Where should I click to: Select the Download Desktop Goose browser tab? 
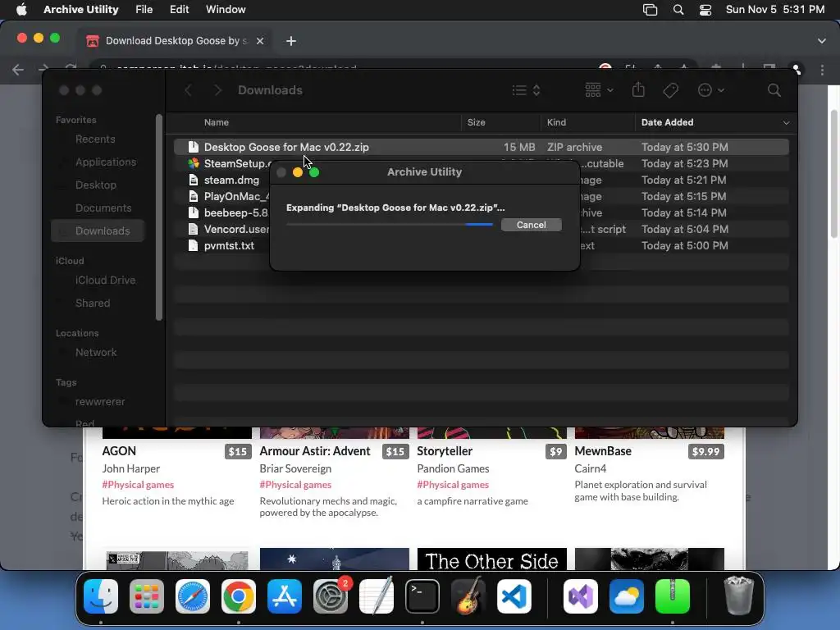174,41
